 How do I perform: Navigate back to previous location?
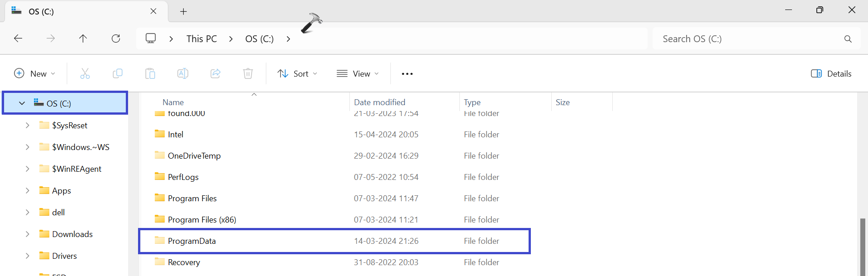pos(18,39)
